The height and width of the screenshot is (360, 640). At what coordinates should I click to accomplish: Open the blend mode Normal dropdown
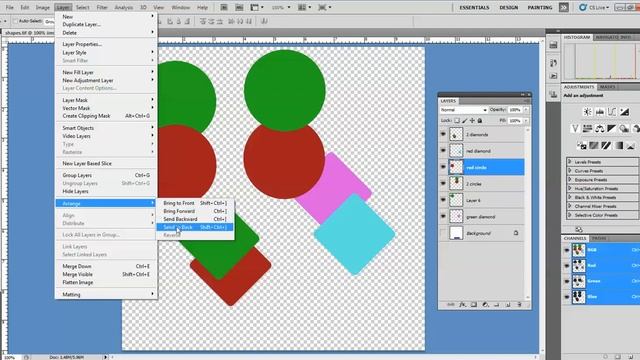(x=464, y=110)
